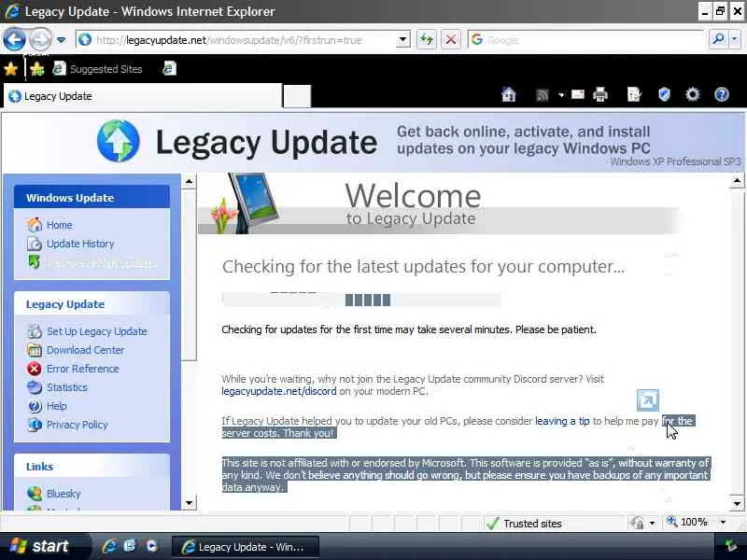Open the Safety shield menu icon
The image size is (747, 560).
pyautogui.click(x=664, y=95)
